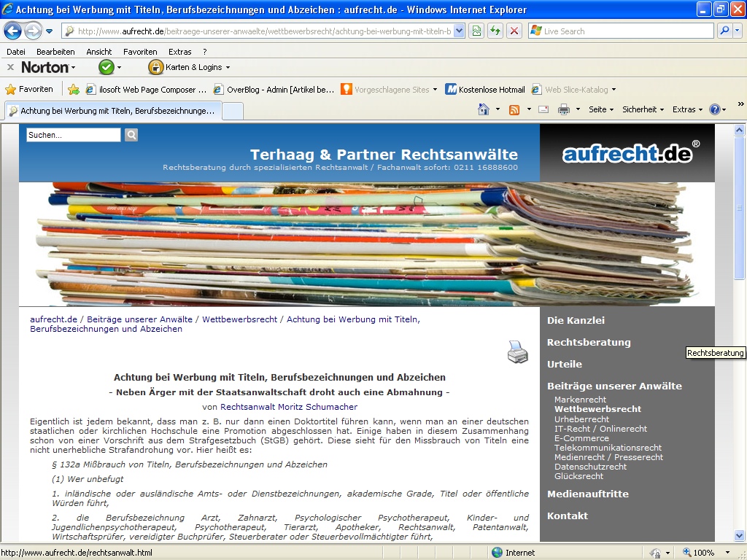This screenshot has height=560, width=747.
Task: Open the Extras menu in menu bar
Action: (179, 52)
